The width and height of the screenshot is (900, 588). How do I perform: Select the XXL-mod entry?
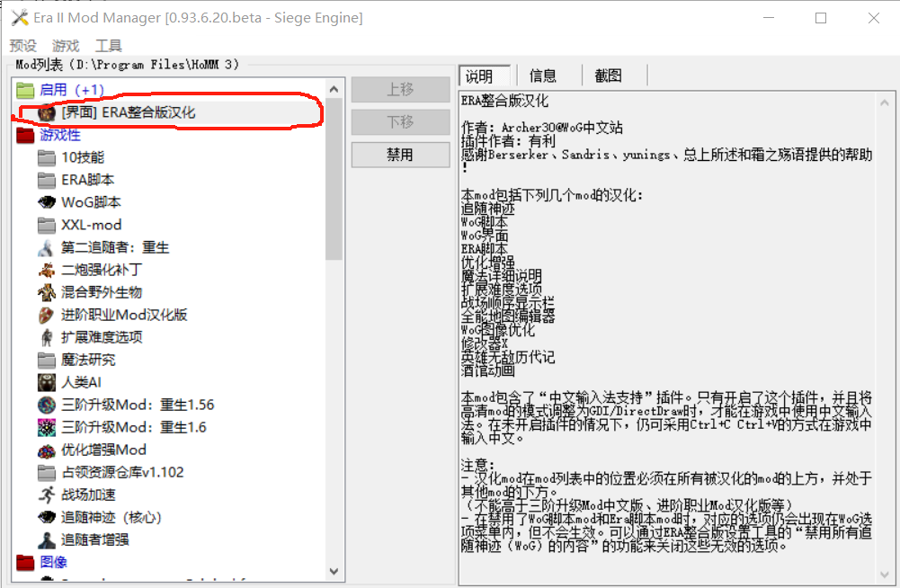tap(92, 225)
